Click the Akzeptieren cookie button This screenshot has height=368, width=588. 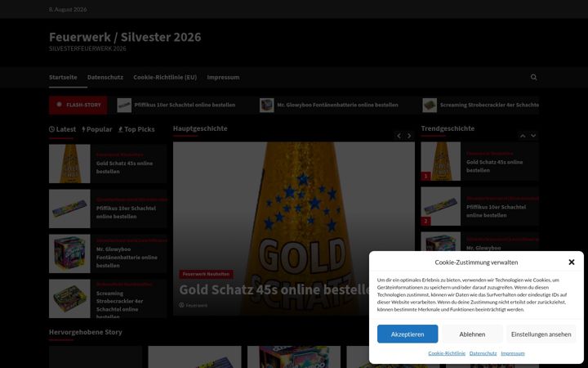coord(408,334)
